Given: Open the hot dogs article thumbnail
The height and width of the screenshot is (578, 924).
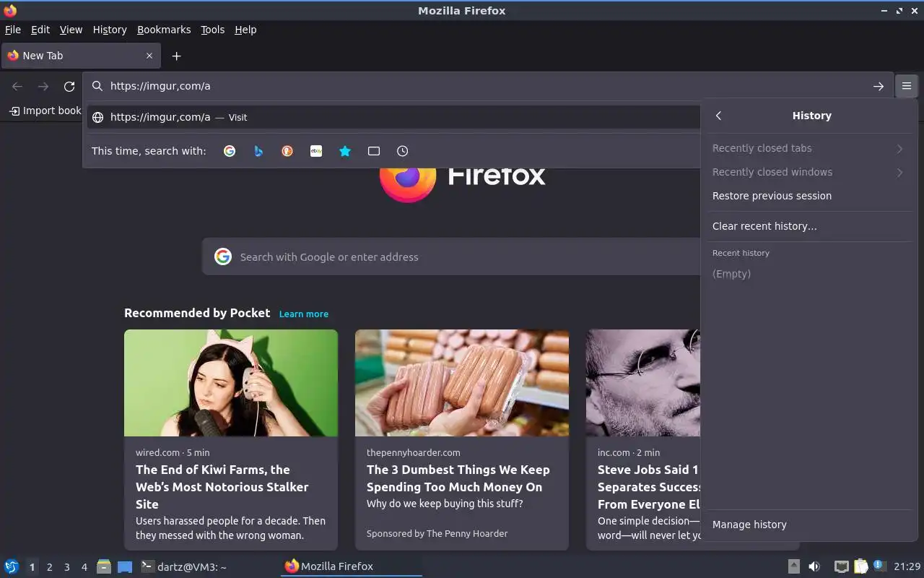Looking at the screenshot, I should click(462, 383).
